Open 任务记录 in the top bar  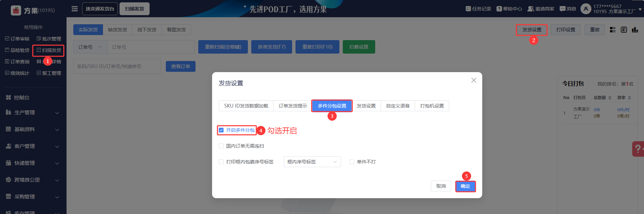478,9
